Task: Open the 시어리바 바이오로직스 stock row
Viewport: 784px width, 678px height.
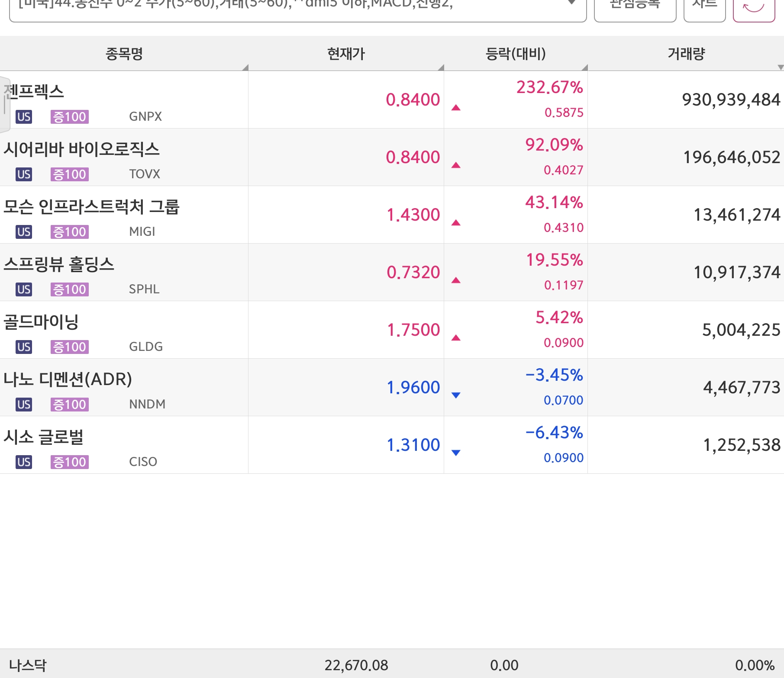Action: pyautogui.click(x=392, y=157)
